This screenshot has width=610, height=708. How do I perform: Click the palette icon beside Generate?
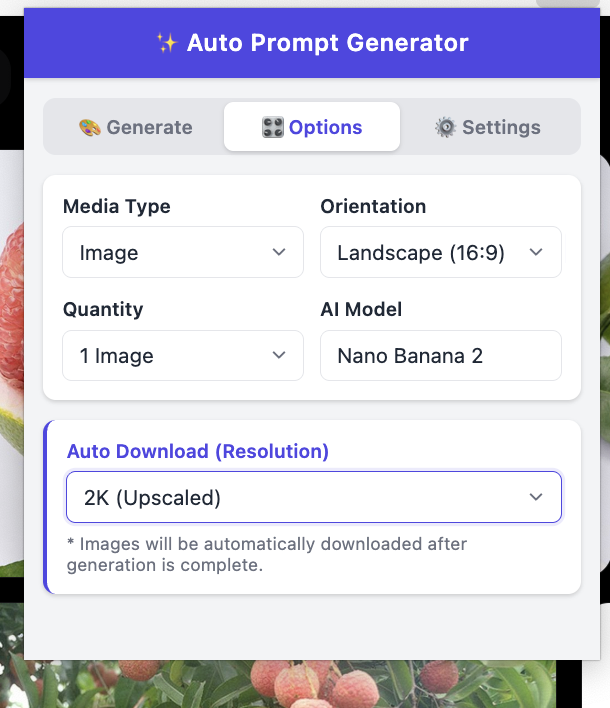pyautogui.click(x=90, y=128)
